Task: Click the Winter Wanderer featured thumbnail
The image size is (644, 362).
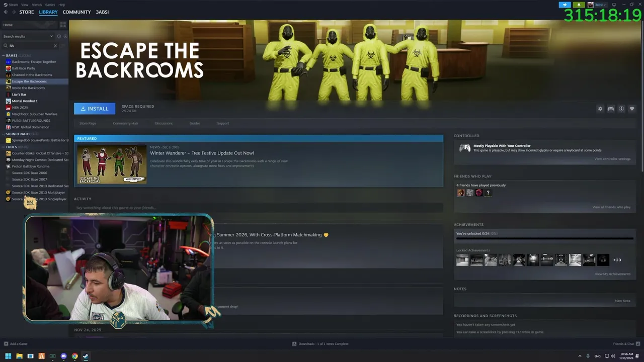Action: click(x=112, y=164)
